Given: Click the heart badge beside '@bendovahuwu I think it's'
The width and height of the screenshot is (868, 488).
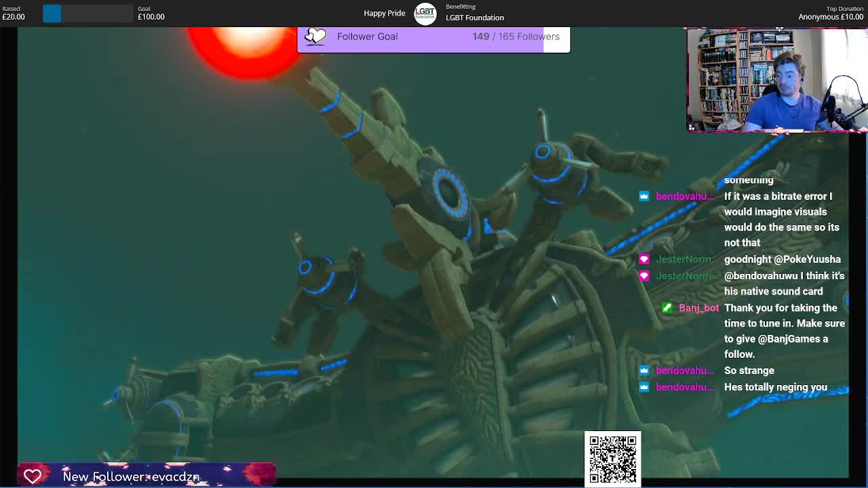Looking at the screenshot, I should (644, 276).
